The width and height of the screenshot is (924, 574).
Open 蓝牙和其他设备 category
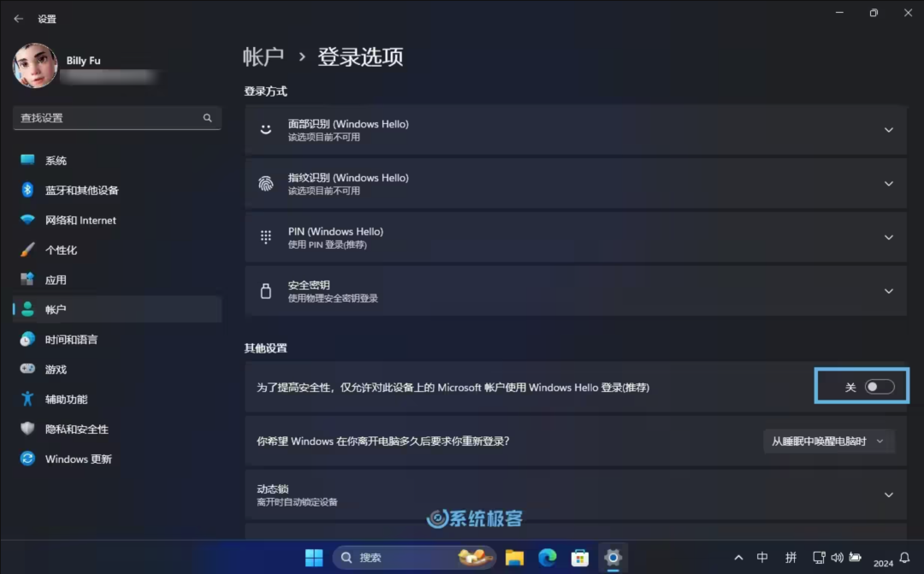click(x=116, y=190)
